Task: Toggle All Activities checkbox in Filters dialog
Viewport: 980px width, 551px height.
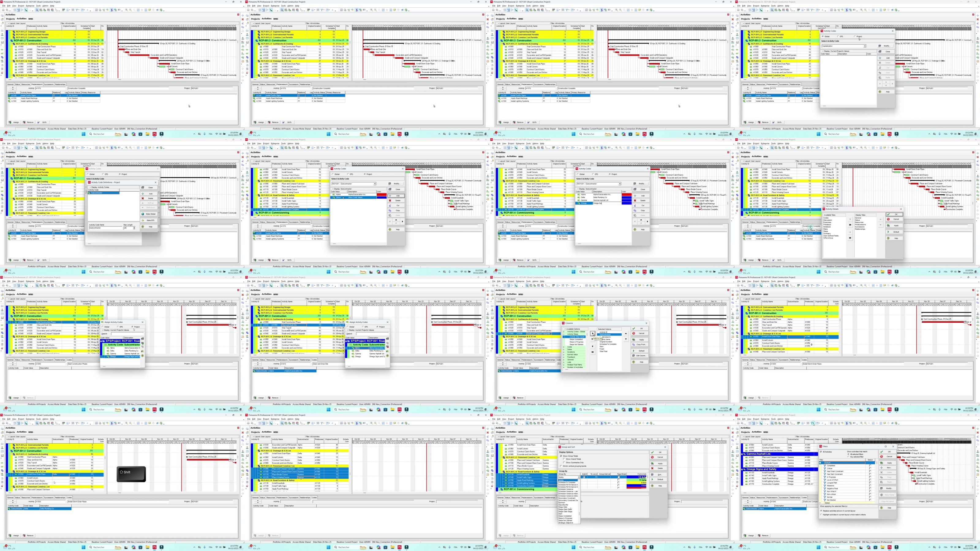Action: [x=821, y=452]
